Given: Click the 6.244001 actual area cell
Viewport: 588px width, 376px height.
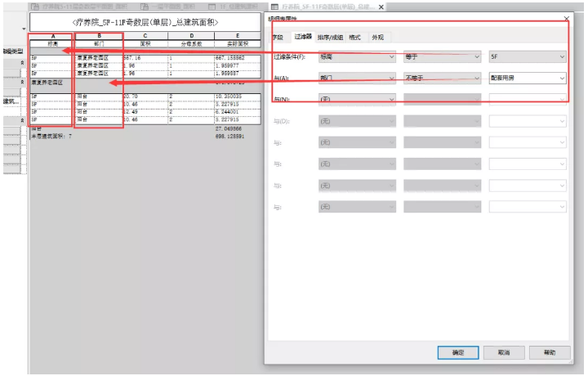Looking at the screenshot, I should click(x=238, y=112).
